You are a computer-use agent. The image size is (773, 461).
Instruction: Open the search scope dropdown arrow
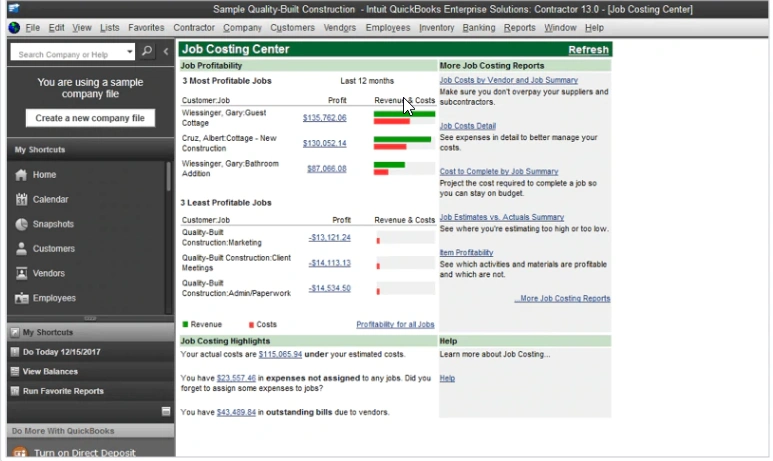point(129,51)
